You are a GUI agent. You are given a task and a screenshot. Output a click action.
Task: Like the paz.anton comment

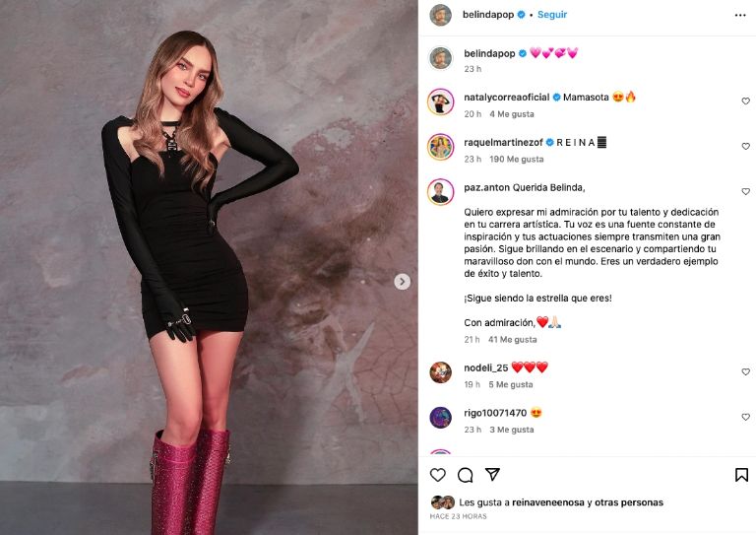click(x=745, y=191)
